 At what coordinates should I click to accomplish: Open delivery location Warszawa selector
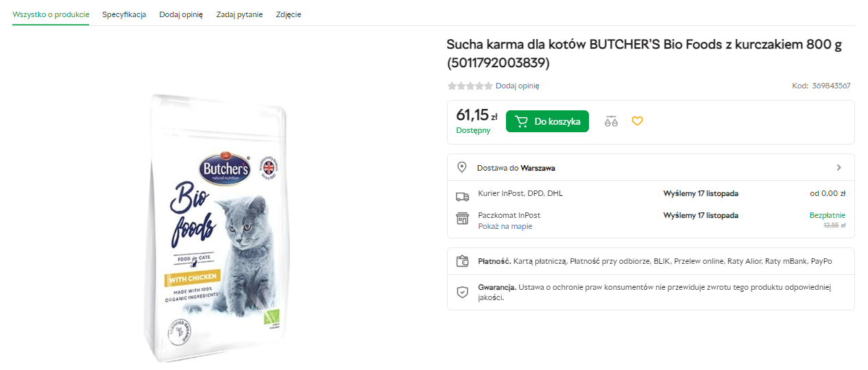coord(538,168)
